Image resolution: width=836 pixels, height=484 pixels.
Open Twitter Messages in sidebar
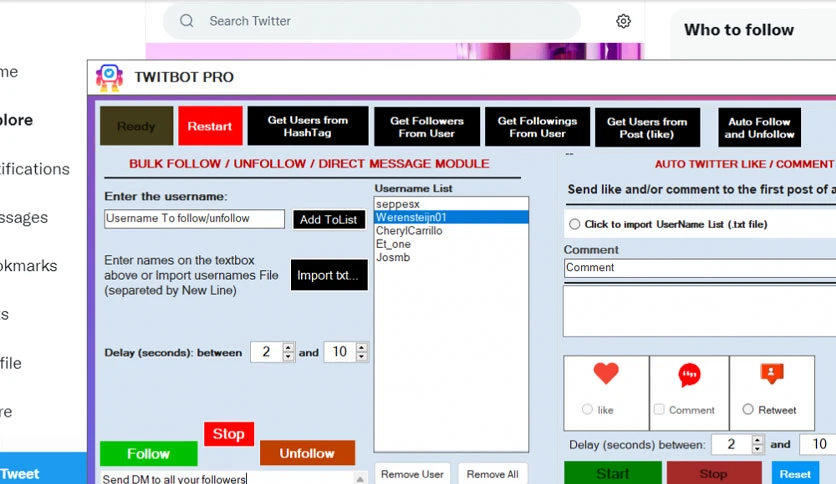24,217
